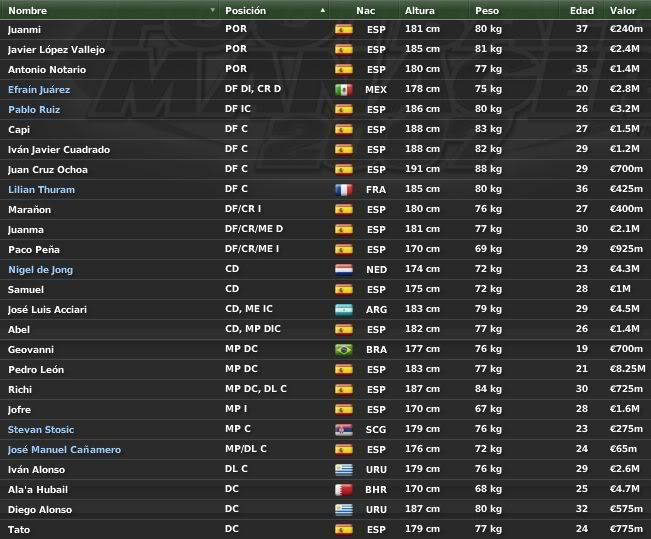
Task: Select the player name Jofre
Action: tap(20, 410)
